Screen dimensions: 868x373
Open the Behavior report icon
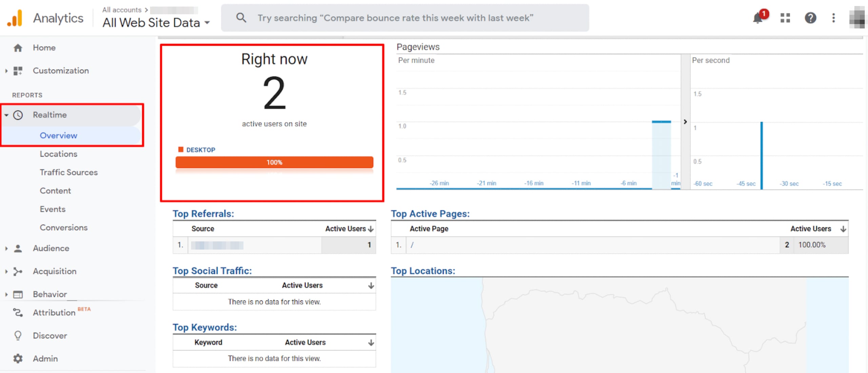click(18, 294)
